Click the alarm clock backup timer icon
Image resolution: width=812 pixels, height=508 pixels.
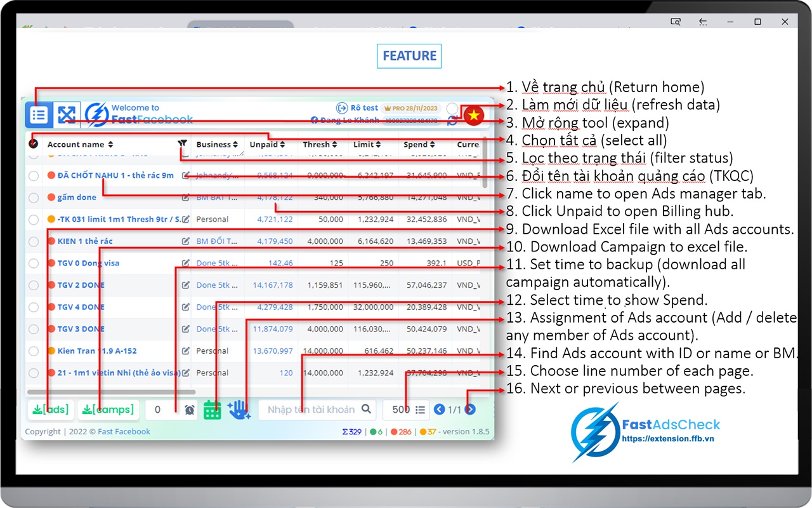[x=190, y=410]
